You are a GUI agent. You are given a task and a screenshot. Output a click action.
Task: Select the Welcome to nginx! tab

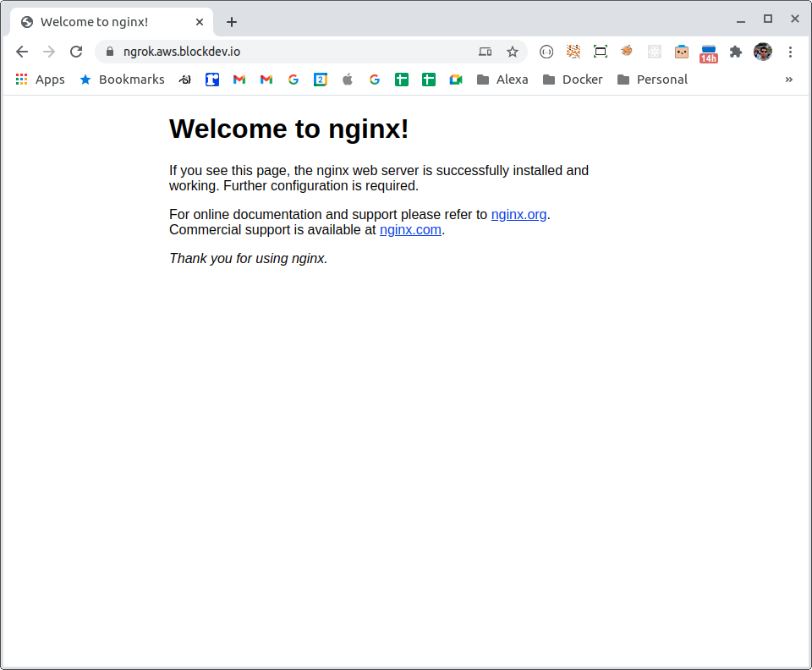pyautogui.click(x=112, y=22)
